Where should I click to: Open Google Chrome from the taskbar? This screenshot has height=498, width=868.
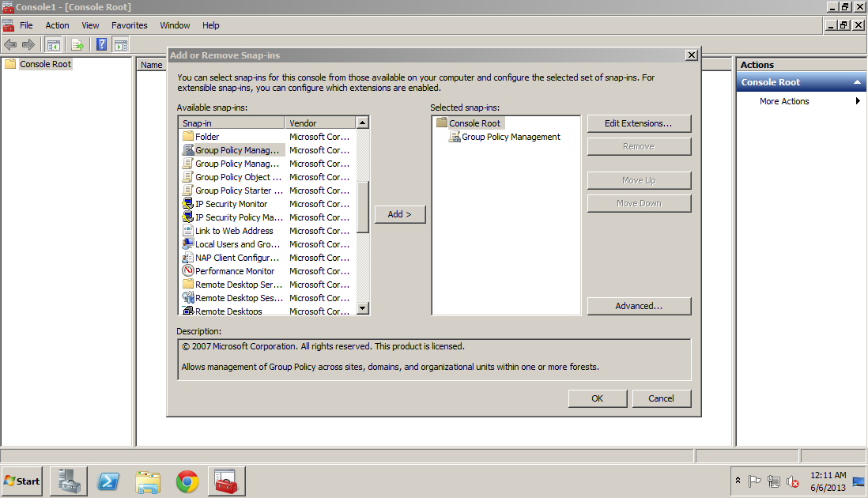[x=187, y=481]
